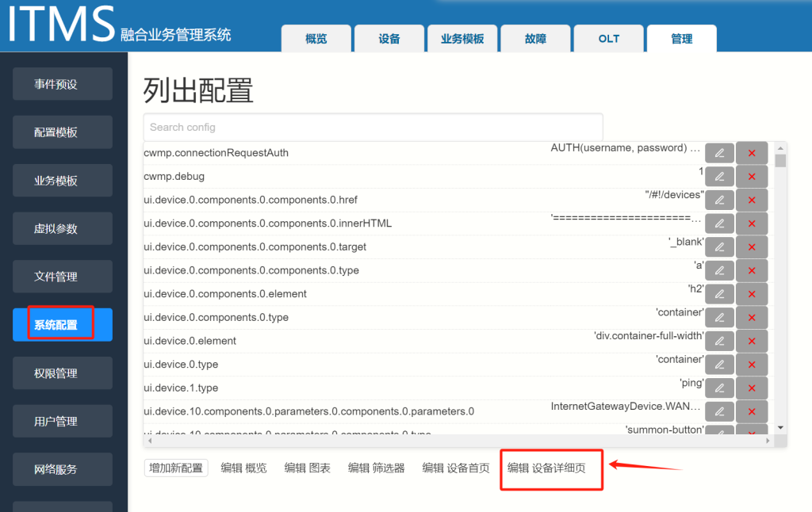The image size is (812, 512).
Task: Delete the cwmp.connectionRequestAuth config entry
Action: click(x=752, y=153)
